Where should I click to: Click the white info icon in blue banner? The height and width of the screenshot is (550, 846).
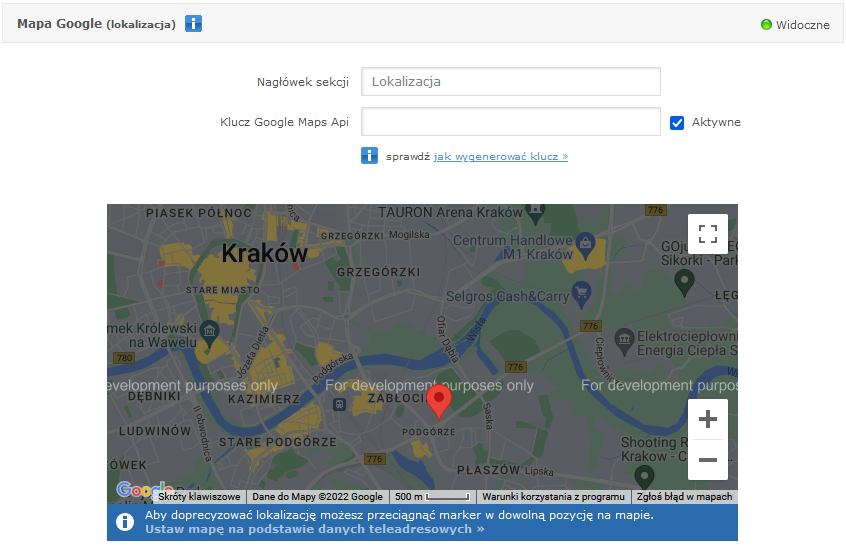coord(125,522)
